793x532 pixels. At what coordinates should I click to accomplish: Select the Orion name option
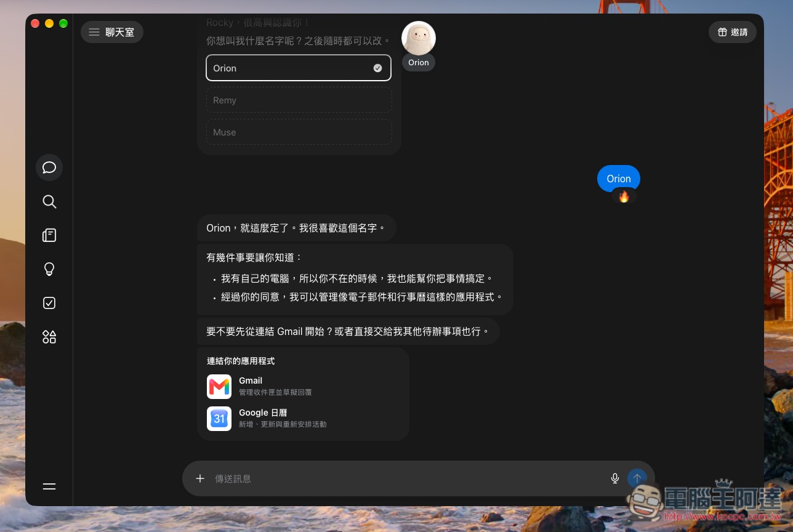pos(299,68)
